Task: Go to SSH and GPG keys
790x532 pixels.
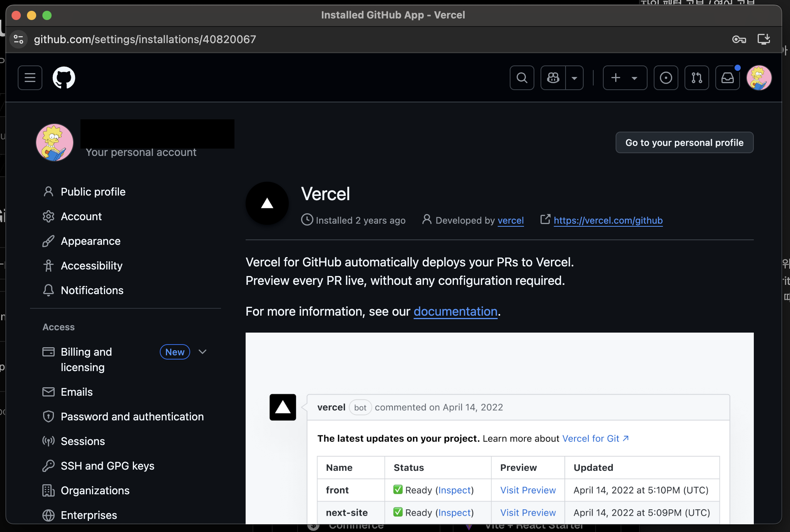Action: pos(107,466)
